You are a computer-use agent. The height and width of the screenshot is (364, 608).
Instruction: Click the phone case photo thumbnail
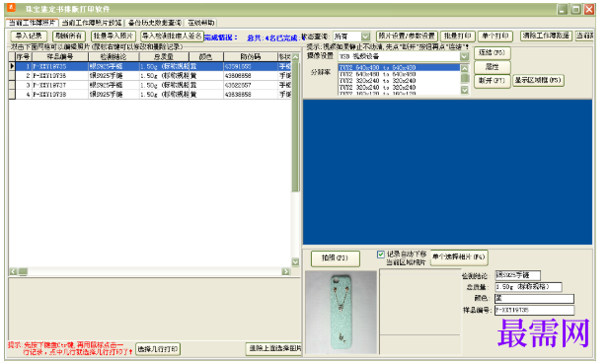[341, 312]
